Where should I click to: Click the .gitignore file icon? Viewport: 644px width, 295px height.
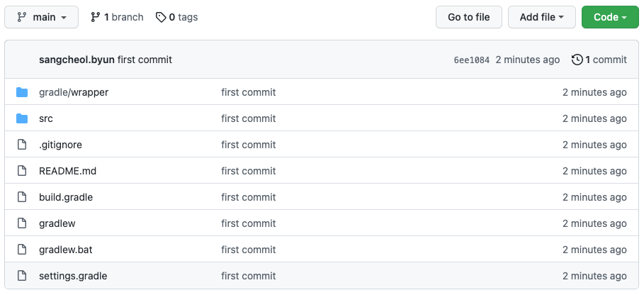[22, 145]
